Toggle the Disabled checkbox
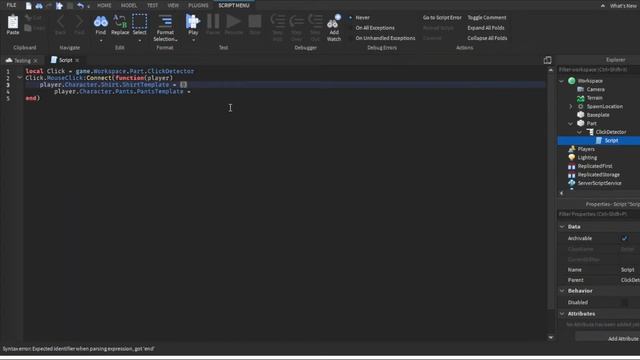This screenshot has width=640, height=360. [x=624, y=302]
